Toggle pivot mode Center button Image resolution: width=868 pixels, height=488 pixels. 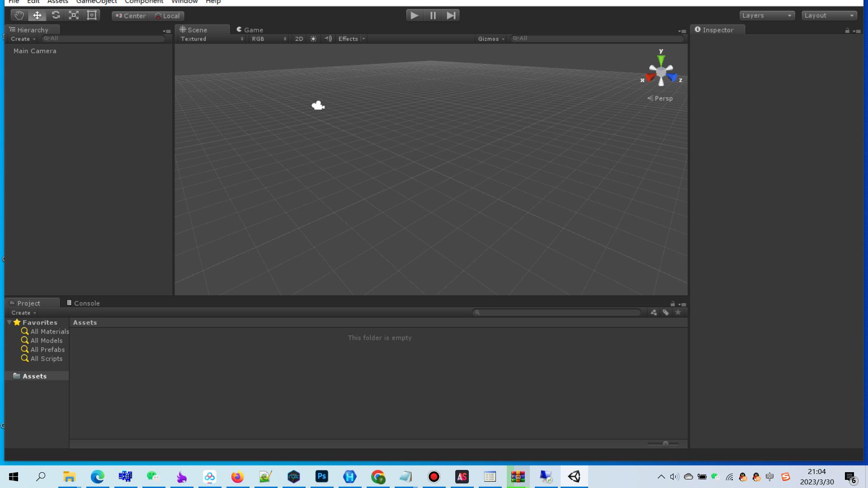click(x=131, y=16)
